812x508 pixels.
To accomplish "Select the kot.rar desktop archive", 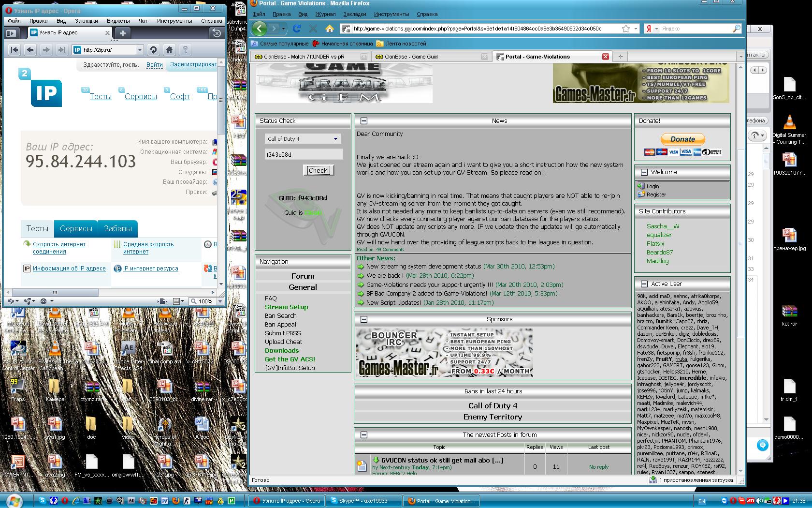I will point(789,315).
